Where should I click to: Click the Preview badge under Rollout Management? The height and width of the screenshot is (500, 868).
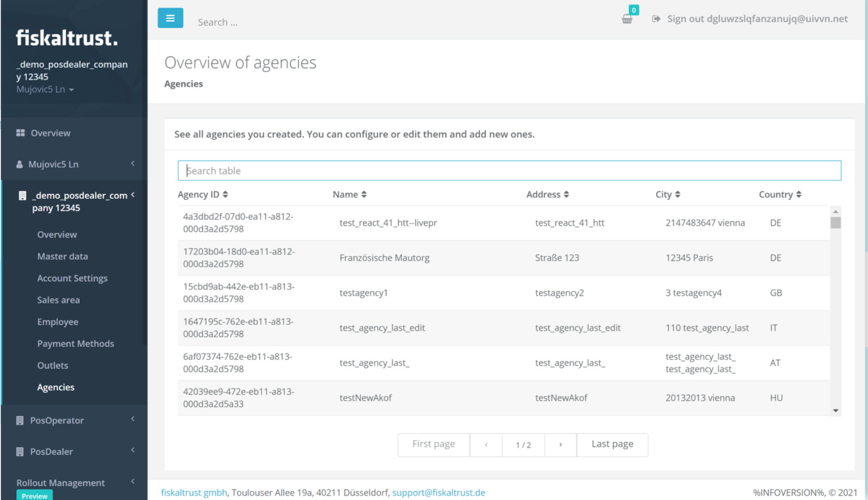click(35, 496)
